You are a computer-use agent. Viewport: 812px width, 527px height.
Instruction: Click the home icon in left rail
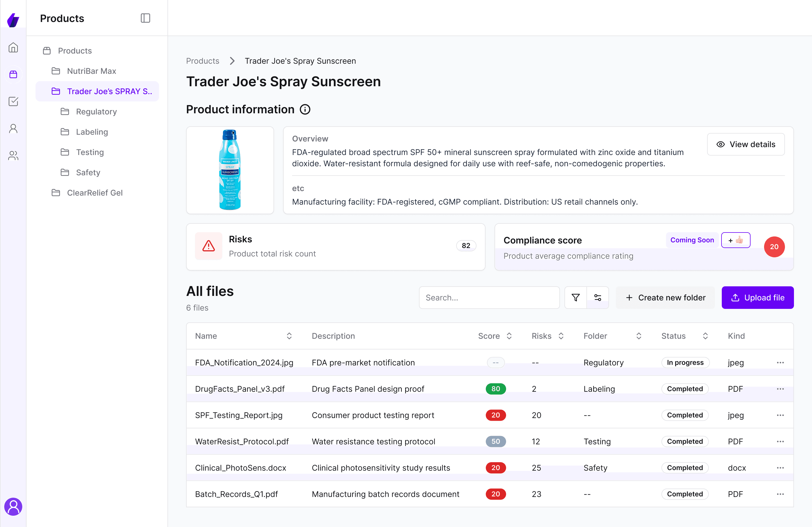tap(13, 47)
